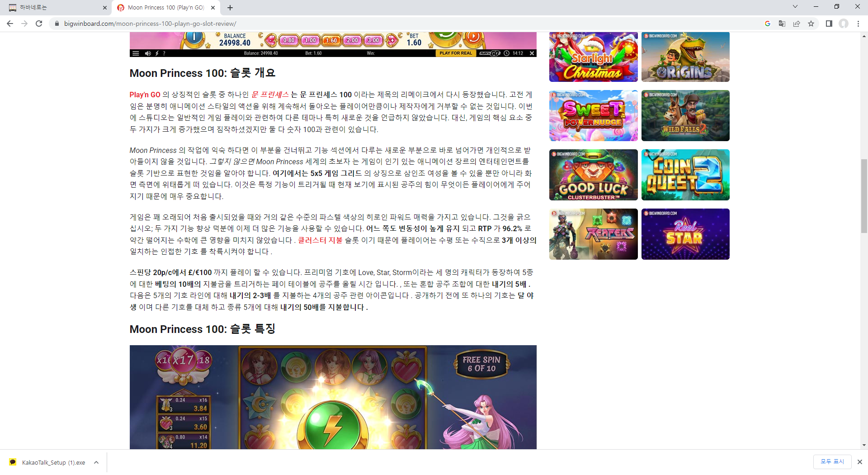Open the slot game hamburger menu
868x475 pixels.
(135, 53)
